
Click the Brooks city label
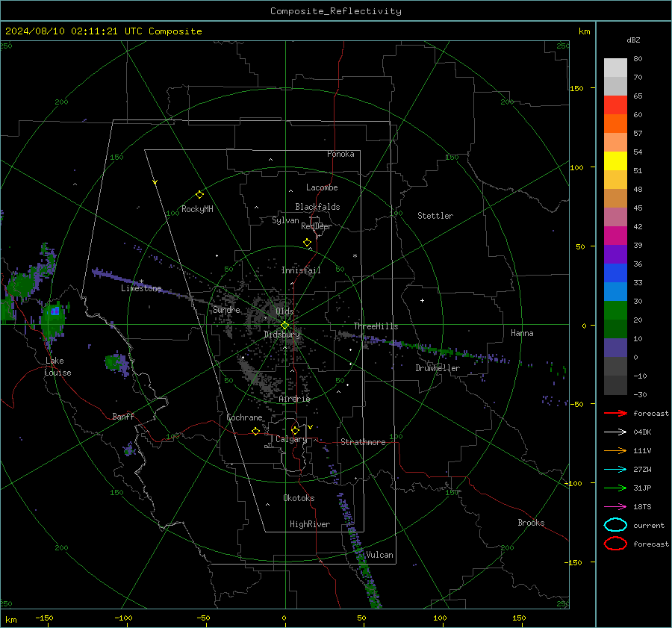click(531, 523)
